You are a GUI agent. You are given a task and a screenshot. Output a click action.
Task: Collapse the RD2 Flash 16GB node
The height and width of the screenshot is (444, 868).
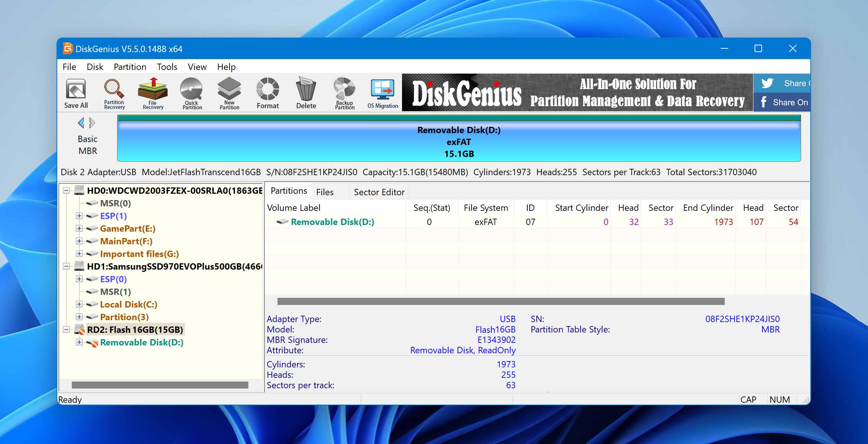pyautogui.click(x=66, y=329)
